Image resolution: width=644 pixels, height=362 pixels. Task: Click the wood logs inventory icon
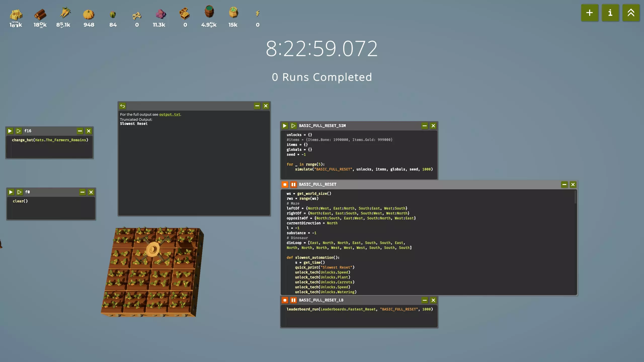click(40, 15)
